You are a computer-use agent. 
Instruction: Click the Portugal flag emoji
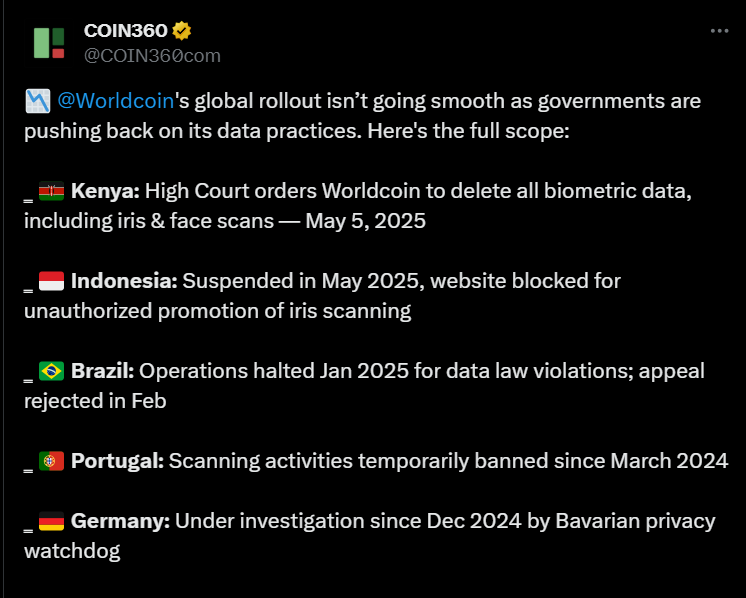point(51,461)
